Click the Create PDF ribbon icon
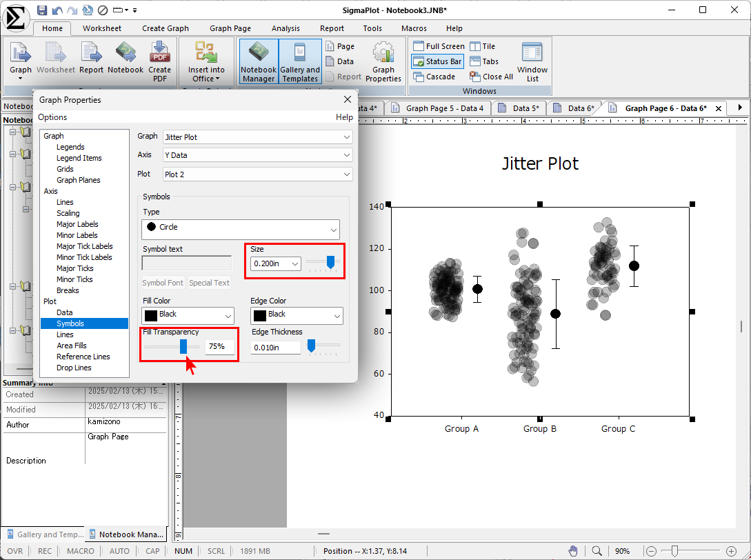751x560 pixels. point(159,61)
